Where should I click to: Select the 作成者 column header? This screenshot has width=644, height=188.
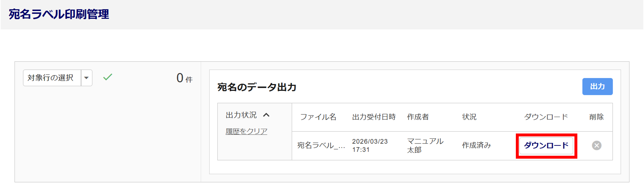click(418, 117)
